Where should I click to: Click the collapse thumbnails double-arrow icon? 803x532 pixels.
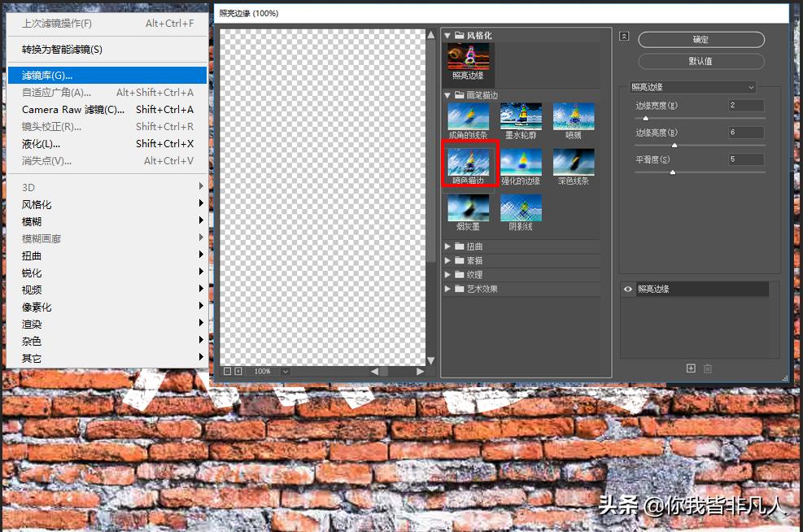coord(623,36)
